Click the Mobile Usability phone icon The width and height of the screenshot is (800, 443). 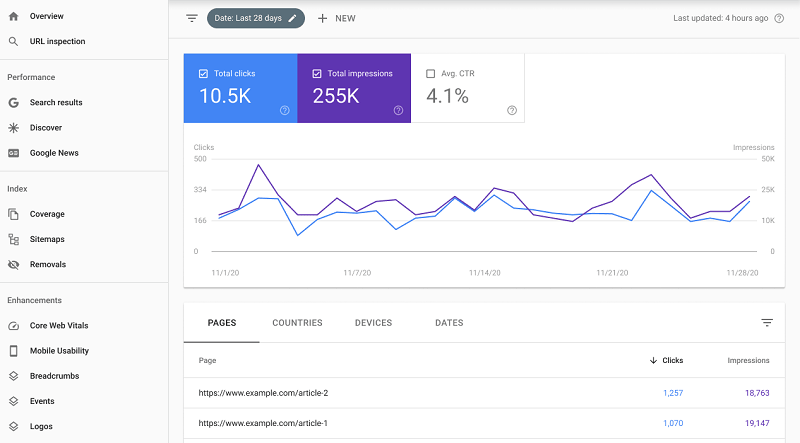tap(14, 351)
